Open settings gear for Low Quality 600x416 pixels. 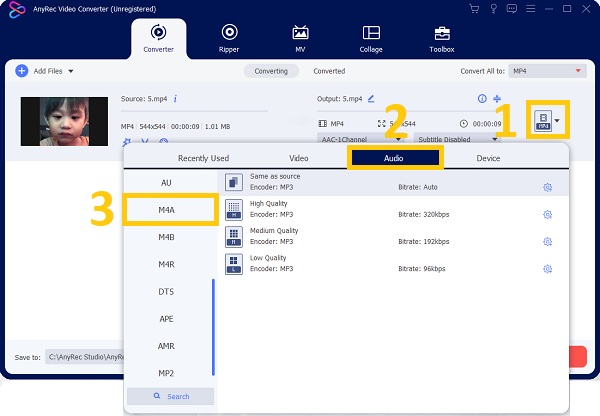(548, 269)
